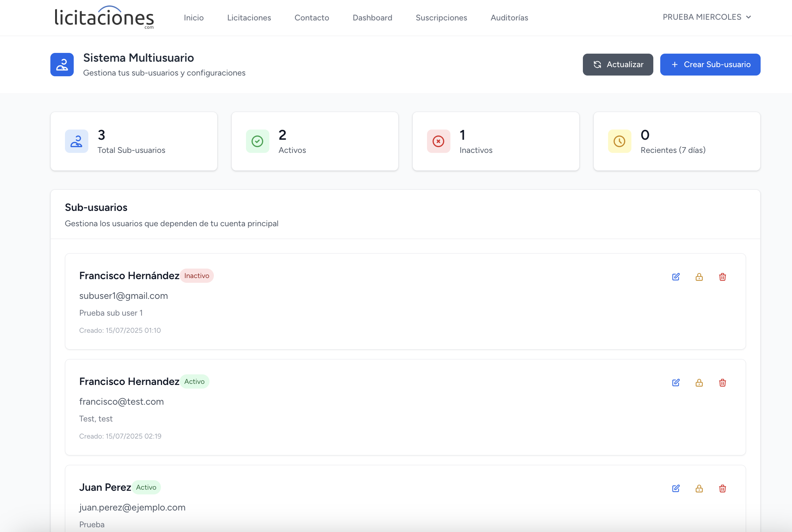Click lock icon for Juan Perez
The height and width of the screenshot is (532, 792).
point(699,489)
